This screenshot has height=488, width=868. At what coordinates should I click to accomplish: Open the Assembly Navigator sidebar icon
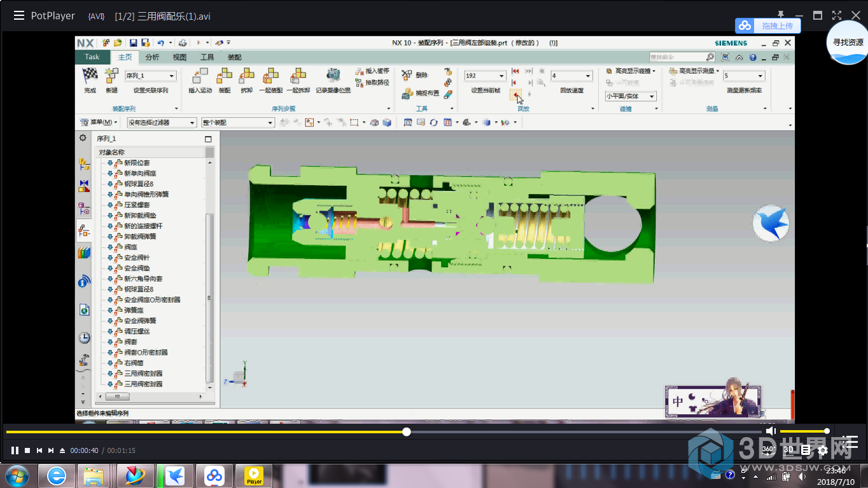(x=84, y=164)
